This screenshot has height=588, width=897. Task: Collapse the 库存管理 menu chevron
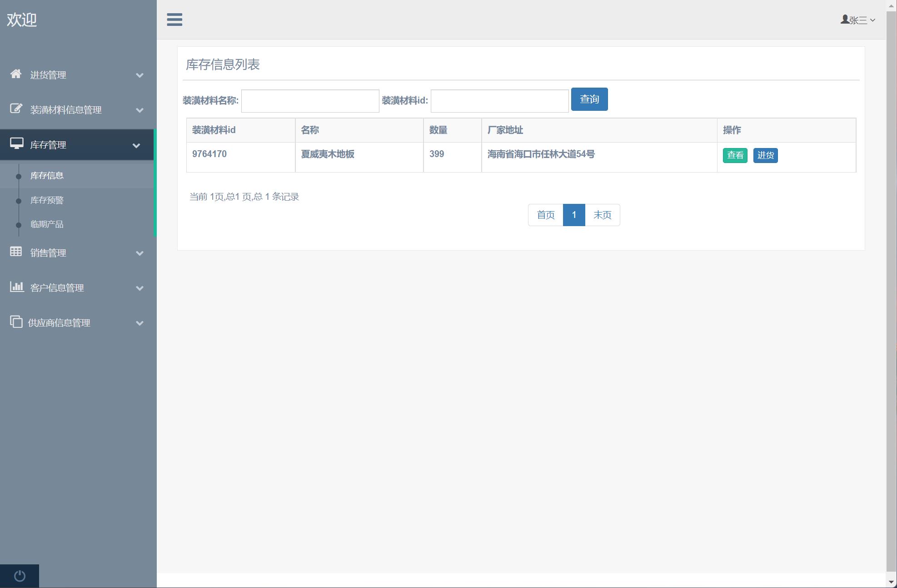[136, 146]
